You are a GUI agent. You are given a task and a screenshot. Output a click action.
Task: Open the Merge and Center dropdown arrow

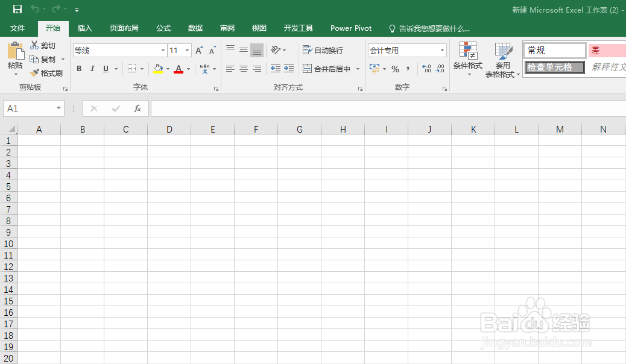pos(358,69)
